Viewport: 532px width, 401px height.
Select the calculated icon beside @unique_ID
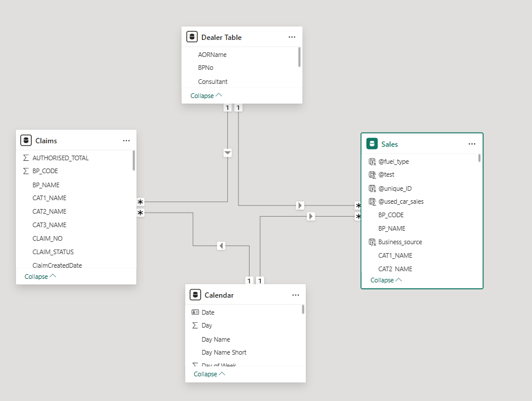coord(372,188)
